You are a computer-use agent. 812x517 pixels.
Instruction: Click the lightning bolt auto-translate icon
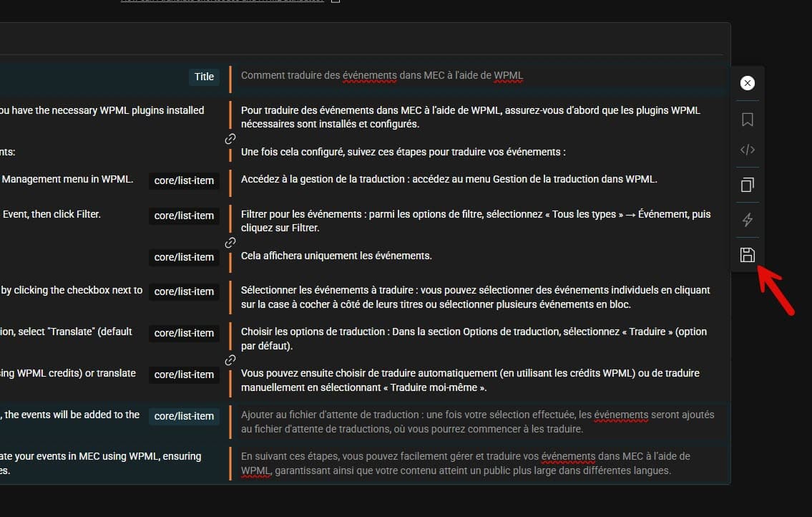(748, 220)
